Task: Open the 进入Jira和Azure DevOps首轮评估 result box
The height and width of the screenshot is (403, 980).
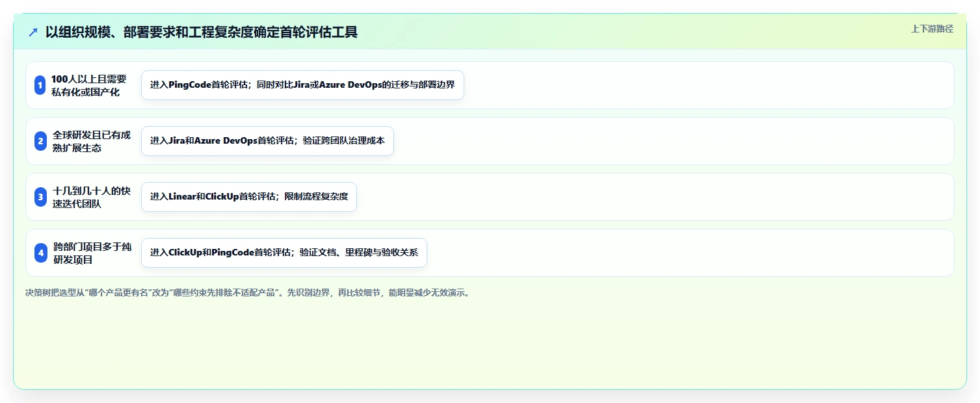Action: click(x=267, y=141)
